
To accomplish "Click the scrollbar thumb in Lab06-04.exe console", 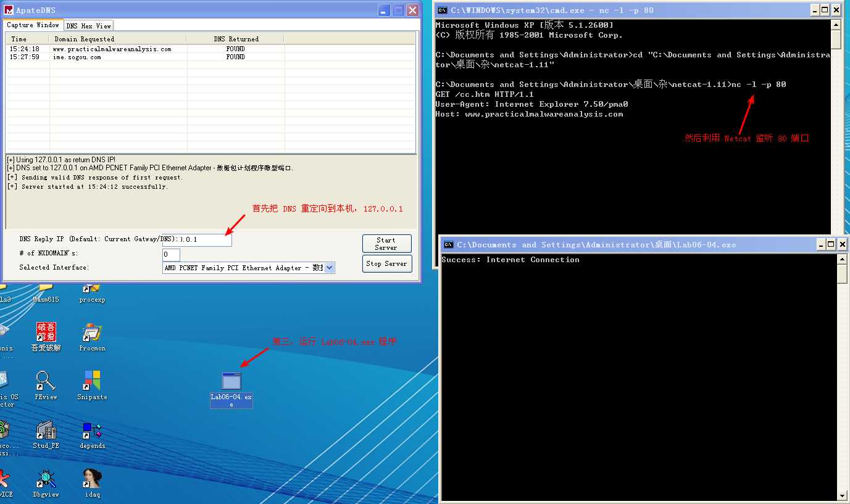I will point(843,275).
